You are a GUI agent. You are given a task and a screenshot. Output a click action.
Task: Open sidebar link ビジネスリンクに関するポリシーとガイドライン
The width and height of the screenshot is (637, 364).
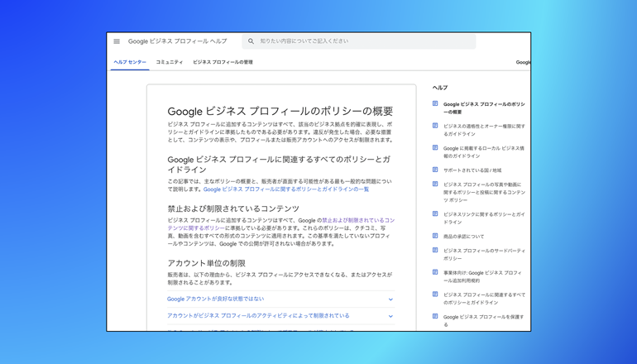point(484,218)
